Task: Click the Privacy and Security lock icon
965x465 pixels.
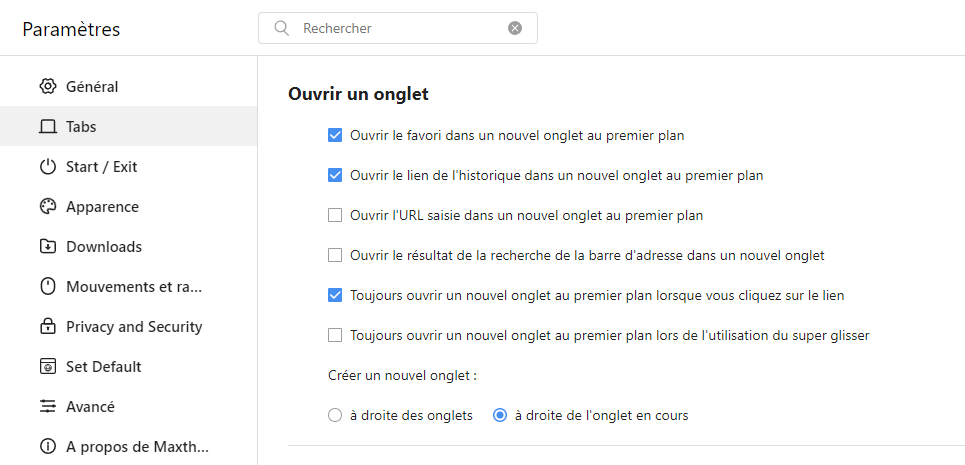Action: [47, 327]
